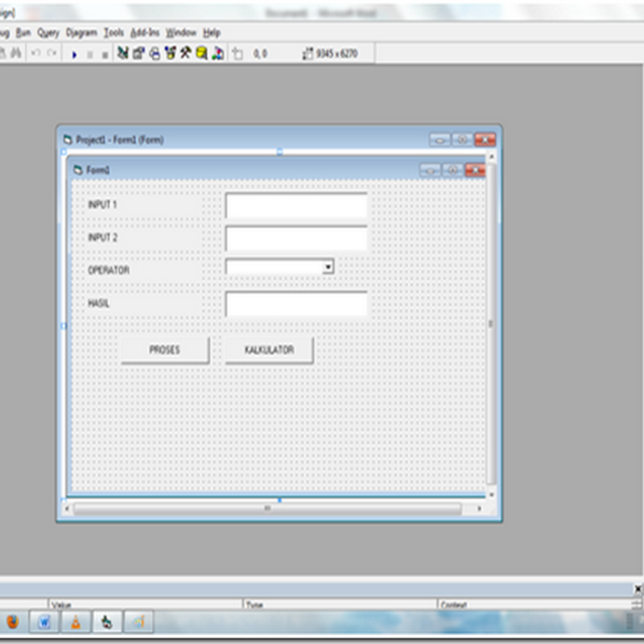Open Microsoft Word from the taskbar
The height and width of the screenshot is (644, 644).
(43, 621)
